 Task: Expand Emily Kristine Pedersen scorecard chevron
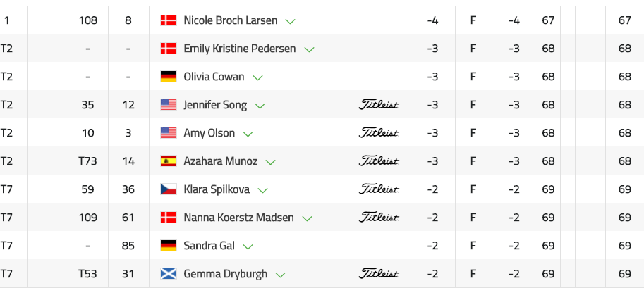[x=309, y=49]
